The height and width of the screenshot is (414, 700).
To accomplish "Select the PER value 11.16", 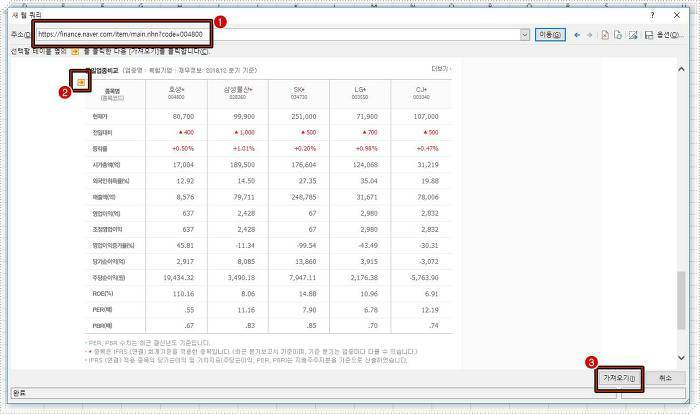I will 246,309.
